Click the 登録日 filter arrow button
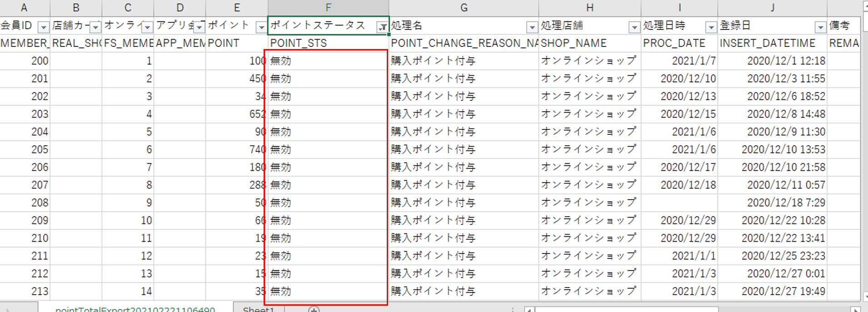The image size is (868, 312). (820, 27)
